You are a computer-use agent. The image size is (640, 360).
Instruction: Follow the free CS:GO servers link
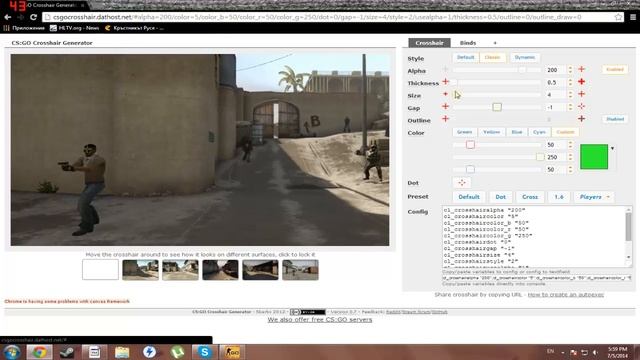pyautogui.click(x=320, y=320)
